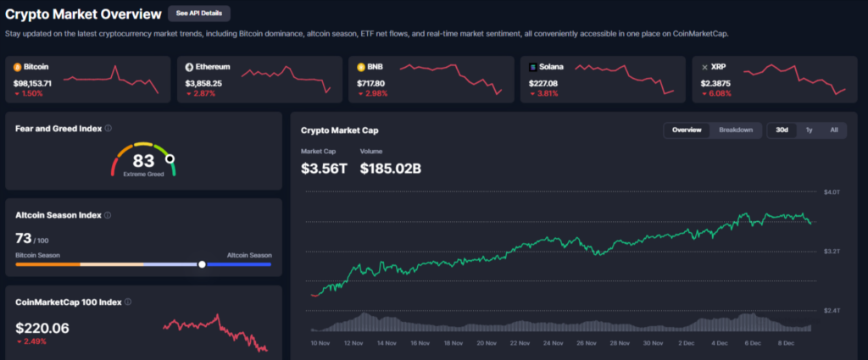Click the Ethereum logo icon

tap(189, 66)
